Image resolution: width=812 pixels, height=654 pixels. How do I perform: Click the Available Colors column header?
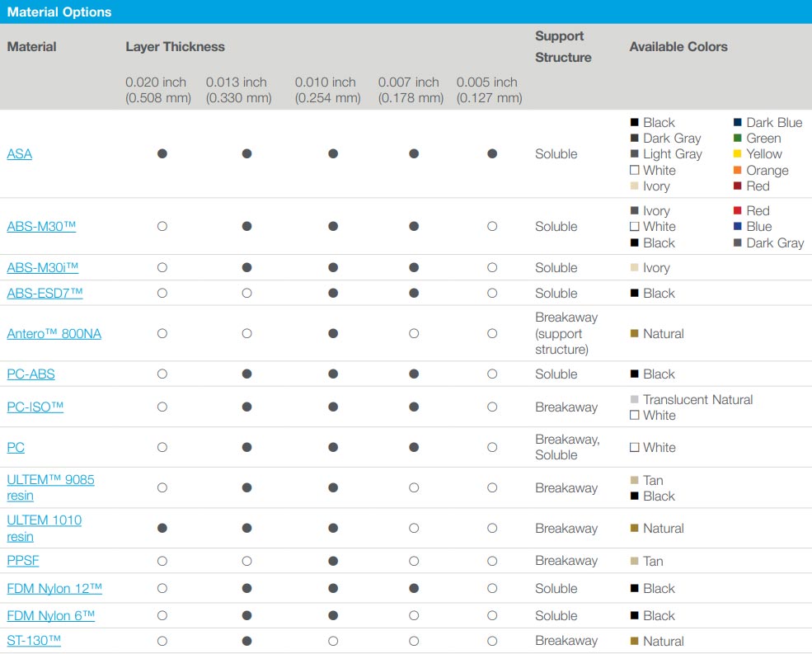678,47
